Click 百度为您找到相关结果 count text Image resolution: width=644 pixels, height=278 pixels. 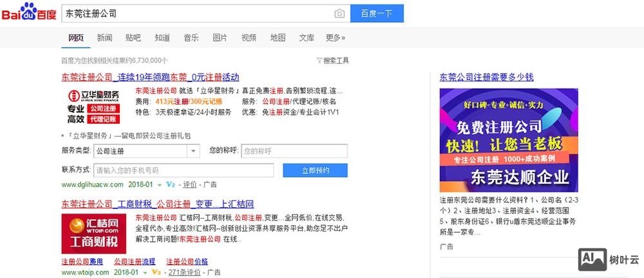pos(114,61)
